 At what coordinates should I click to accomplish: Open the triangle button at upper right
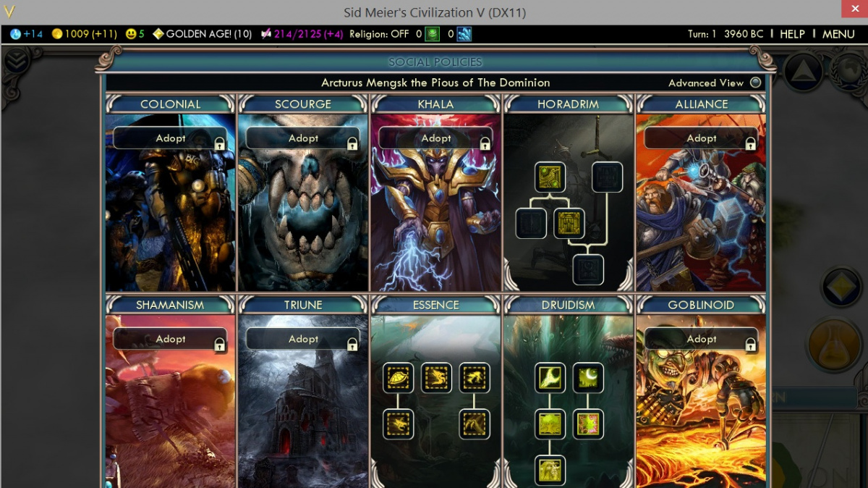point(803,72)
